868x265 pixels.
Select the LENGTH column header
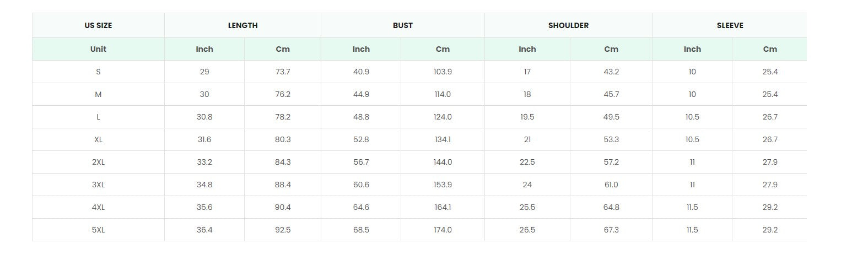point(242,25)
